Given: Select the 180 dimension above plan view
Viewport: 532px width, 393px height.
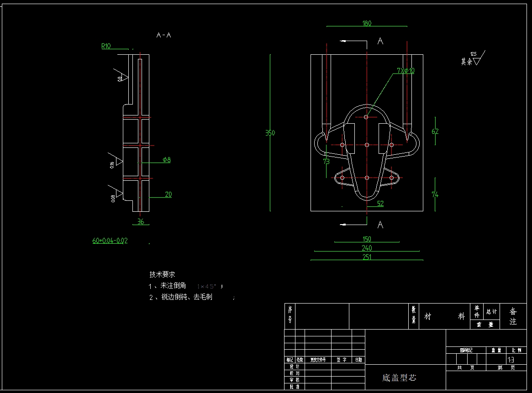Looking at the screenshot, I should 367,23.
